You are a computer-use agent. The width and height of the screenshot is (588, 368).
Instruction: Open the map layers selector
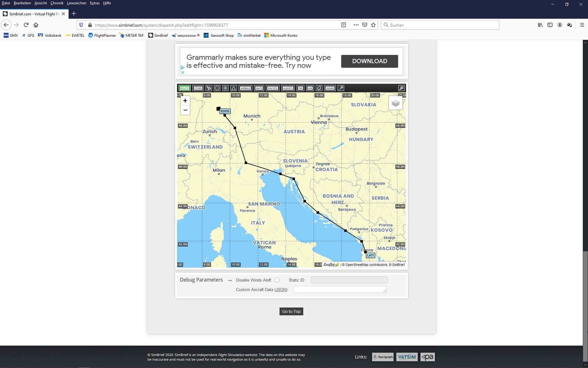pos(395,103)
